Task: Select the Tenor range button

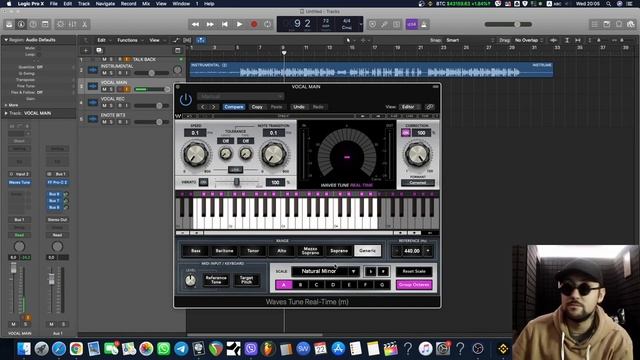Action: click(253, 251)
